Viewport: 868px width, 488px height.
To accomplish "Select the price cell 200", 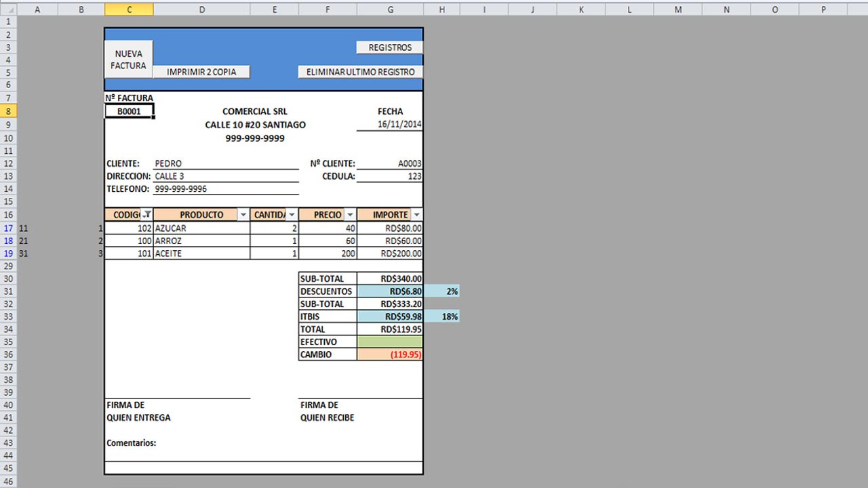I will (x=328, y=253).
